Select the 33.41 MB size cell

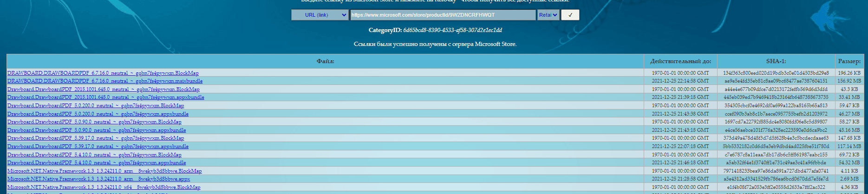[849, 97]
